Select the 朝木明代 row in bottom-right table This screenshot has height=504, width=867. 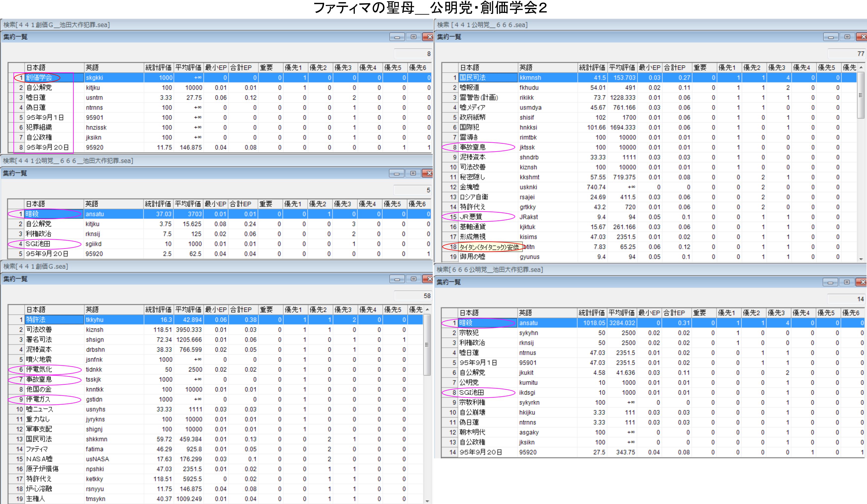coord(472,432)
